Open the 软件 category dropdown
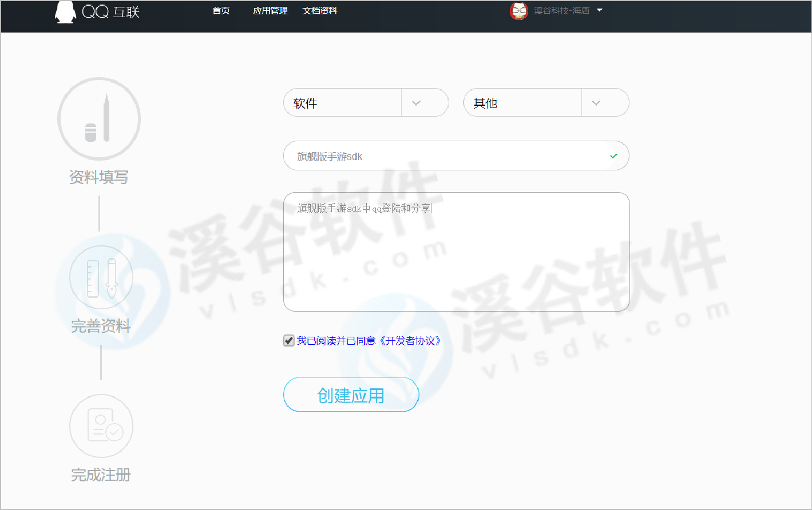 416,103
